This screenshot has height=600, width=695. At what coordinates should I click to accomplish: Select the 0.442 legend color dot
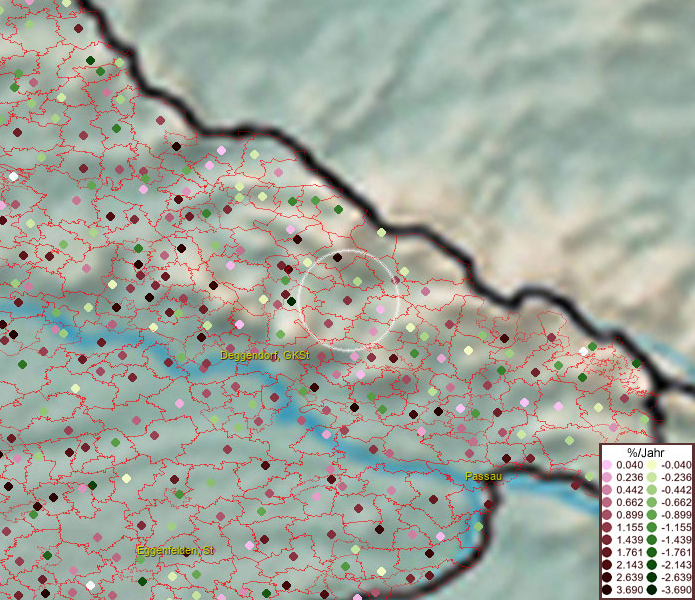(x=607, y=490)
